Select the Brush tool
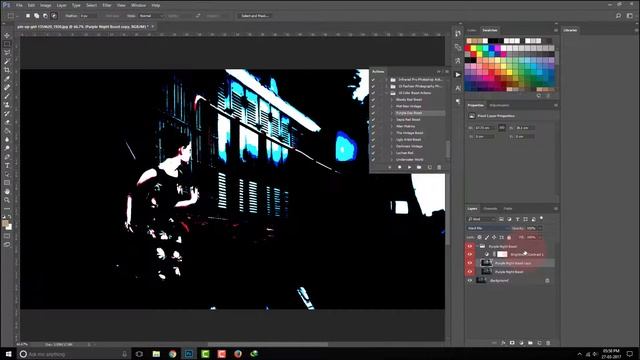This screenshot has width=640, height=360. [7, 96]
